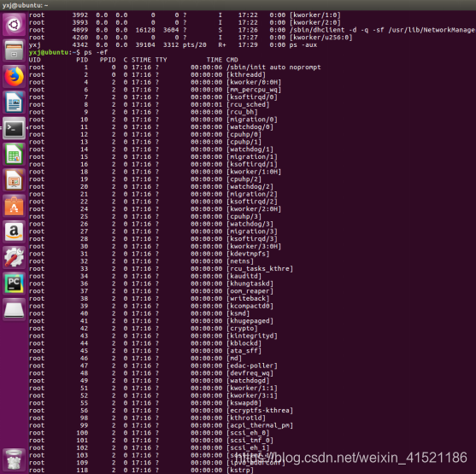Click the CMD column header

pyautogui.click(x=232, y=60)
